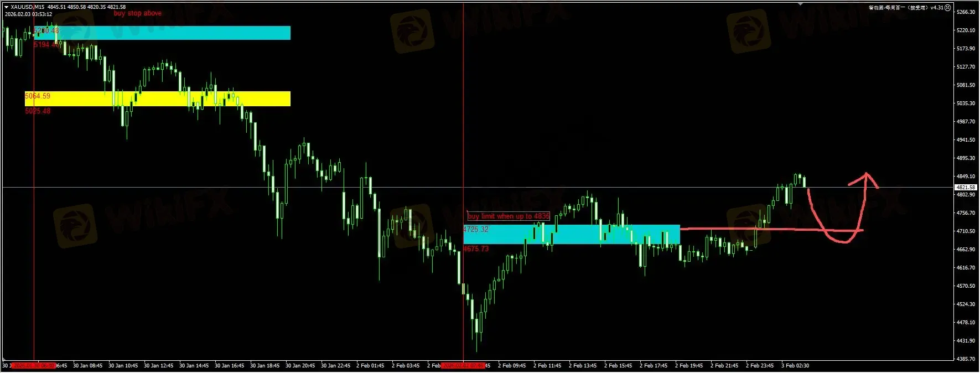Click 4478.10 on the price scale
The image size is (980, 373).
click(966, 323)
